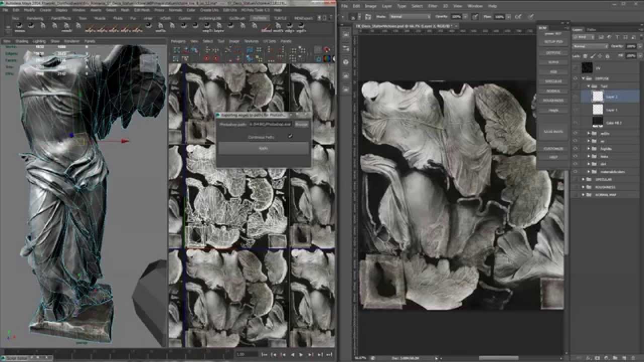Click the Photoshop path input field
Image resolution: width=644 pixels, height=362 pixels.
click(271, 124)
